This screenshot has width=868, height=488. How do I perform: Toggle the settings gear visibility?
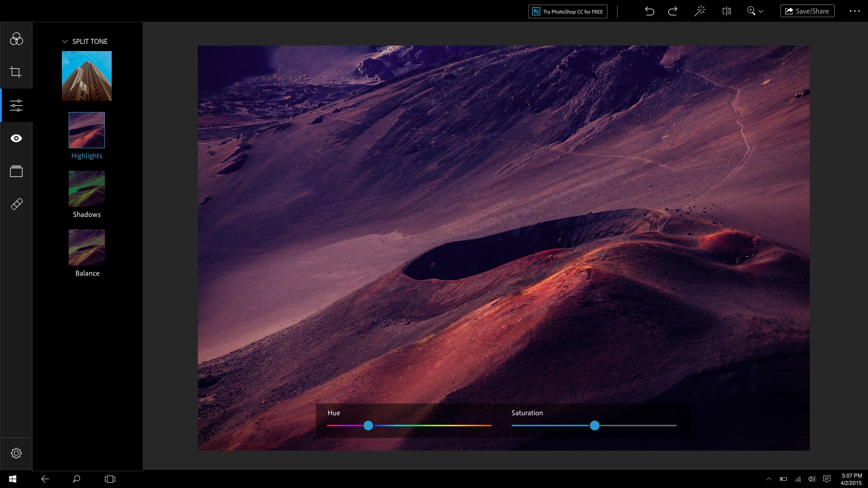coord(16,454)
